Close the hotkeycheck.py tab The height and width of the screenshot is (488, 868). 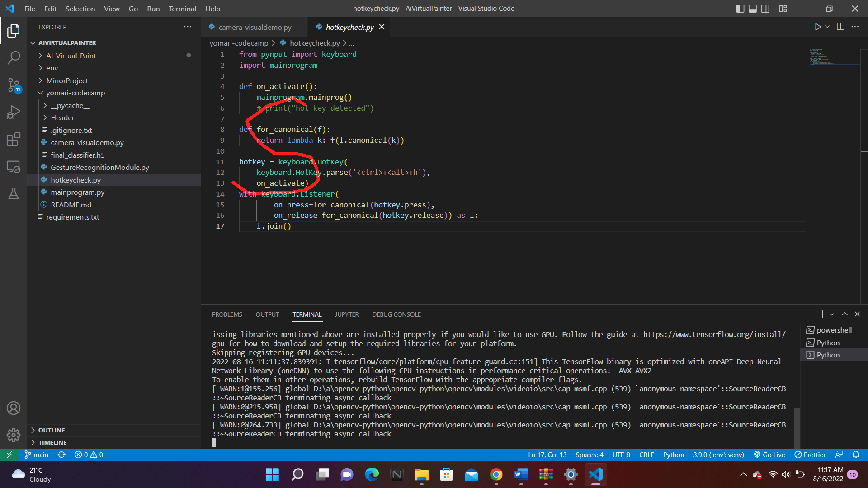(x=382, y=27)
